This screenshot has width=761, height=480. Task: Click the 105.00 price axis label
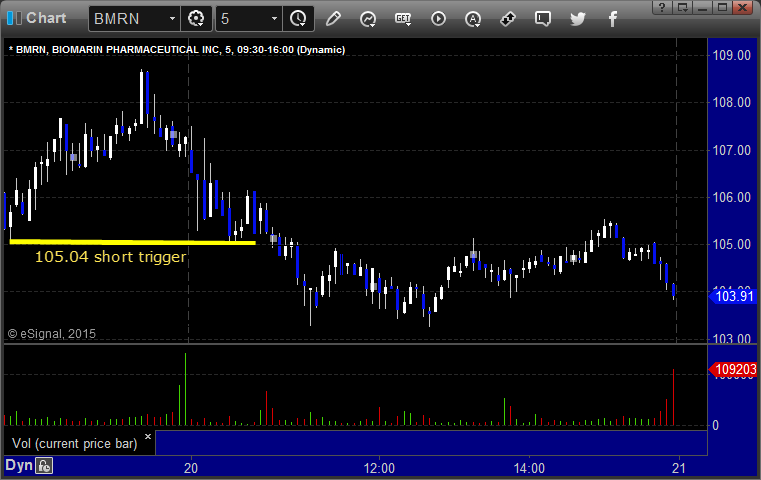731,245
